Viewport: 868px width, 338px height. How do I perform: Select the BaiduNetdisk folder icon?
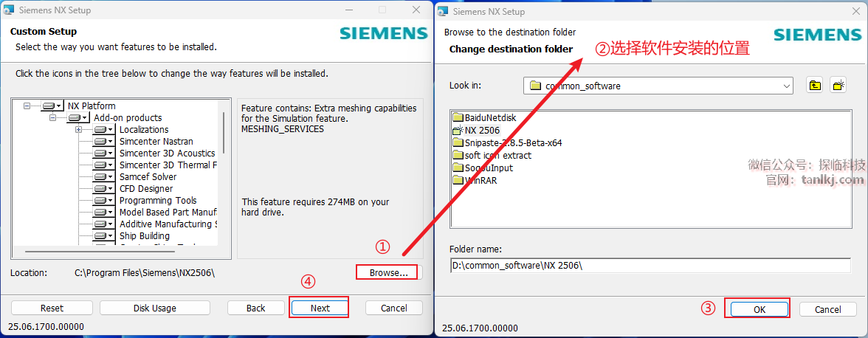tap(458, 117)
